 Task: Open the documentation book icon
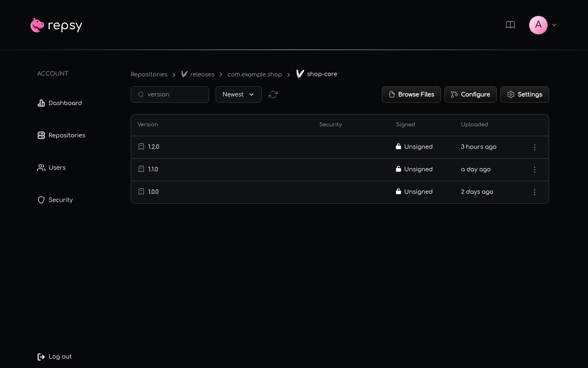coord(510,25)
